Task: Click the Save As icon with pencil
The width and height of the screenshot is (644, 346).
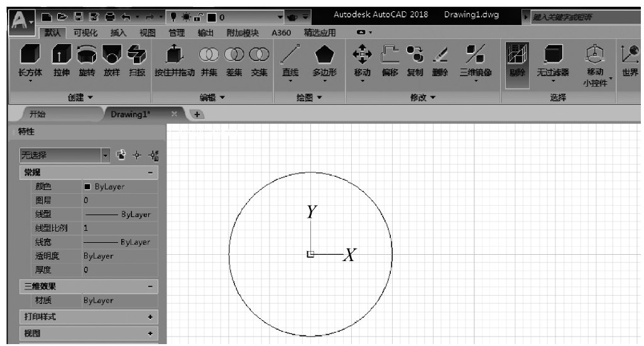Action: tap(94, 17)
